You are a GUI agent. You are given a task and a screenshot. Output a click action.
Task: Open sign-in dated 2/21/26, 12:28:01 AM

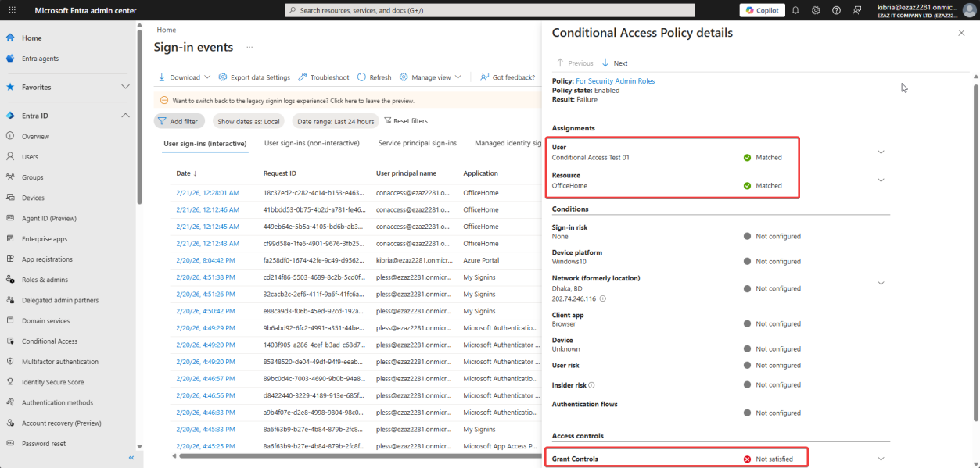click(208, 192)
